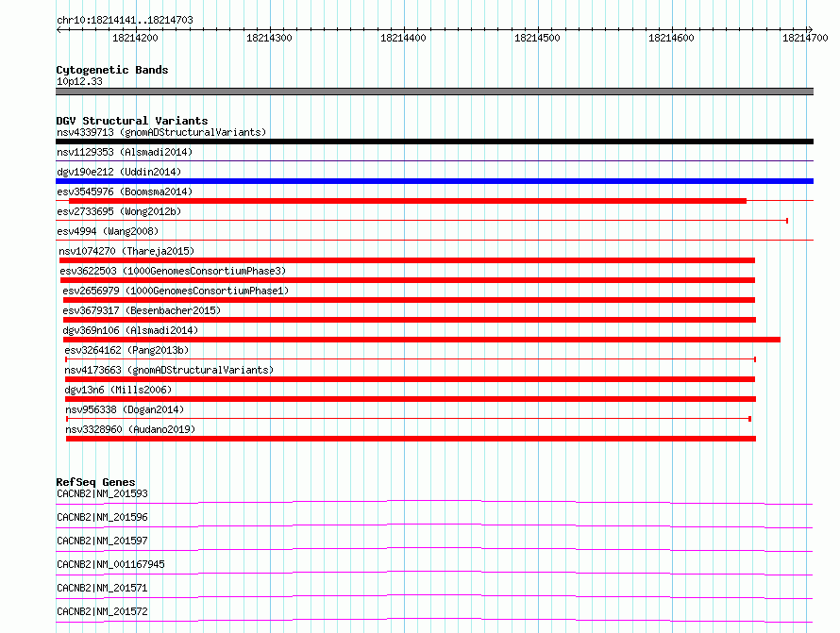Click the magenta NM_201571 transcript line
This screenshot has height=633, width=840.
[x=434, y=596]
